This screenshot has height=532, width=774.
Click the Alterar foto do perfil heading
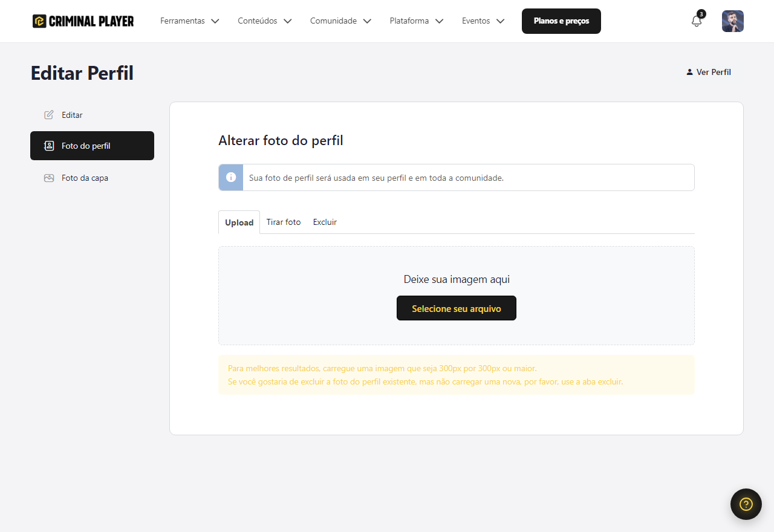coord(281,141)
